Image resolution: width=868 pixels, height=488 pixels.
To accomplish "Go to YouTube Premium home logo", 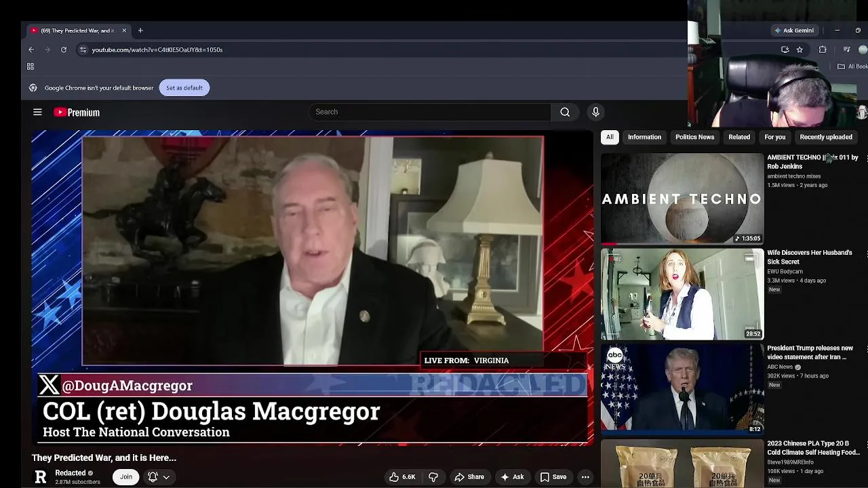I will point(77,113).
